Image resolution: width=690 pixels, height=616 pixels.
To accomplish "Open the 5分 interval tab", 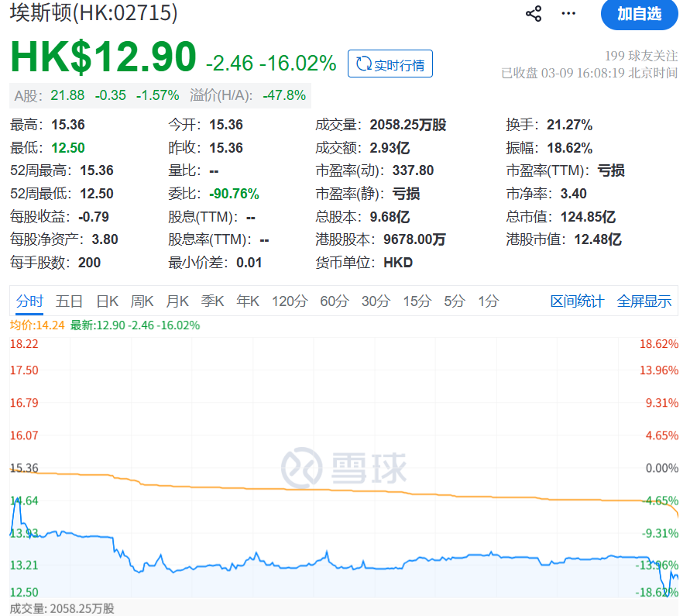I will pyautogui.click(x=455, y=301).
